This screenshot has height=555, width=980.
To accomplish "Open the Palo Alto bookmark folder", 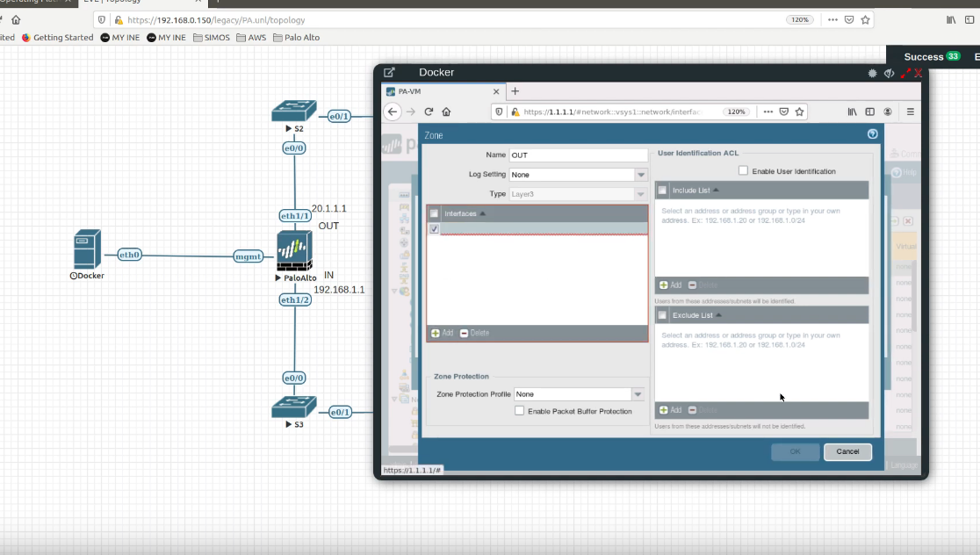I will [296, 38].
